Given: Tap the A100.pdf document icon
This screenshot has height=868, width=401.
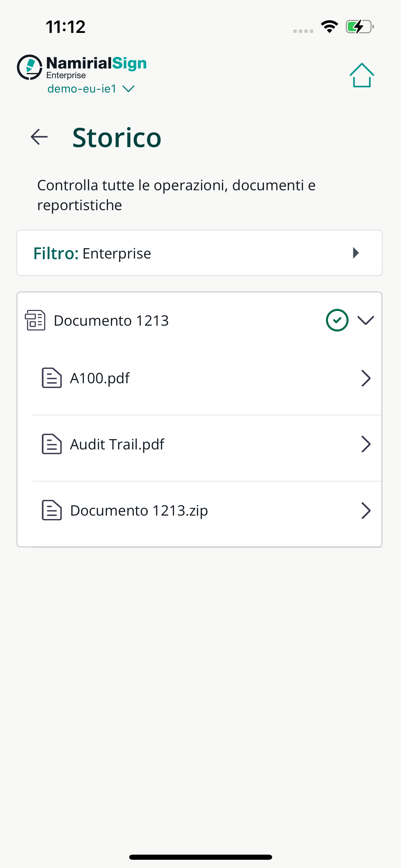Looking at the screenshot, I should 52,378.
